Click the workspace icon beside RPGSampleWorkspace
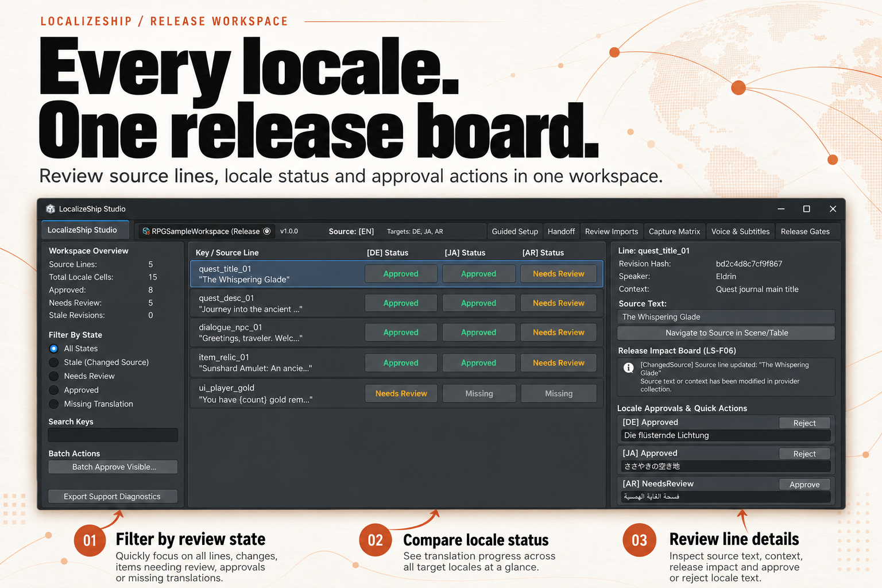The height and width of the screenshot is (588, 882). (146, 231)
